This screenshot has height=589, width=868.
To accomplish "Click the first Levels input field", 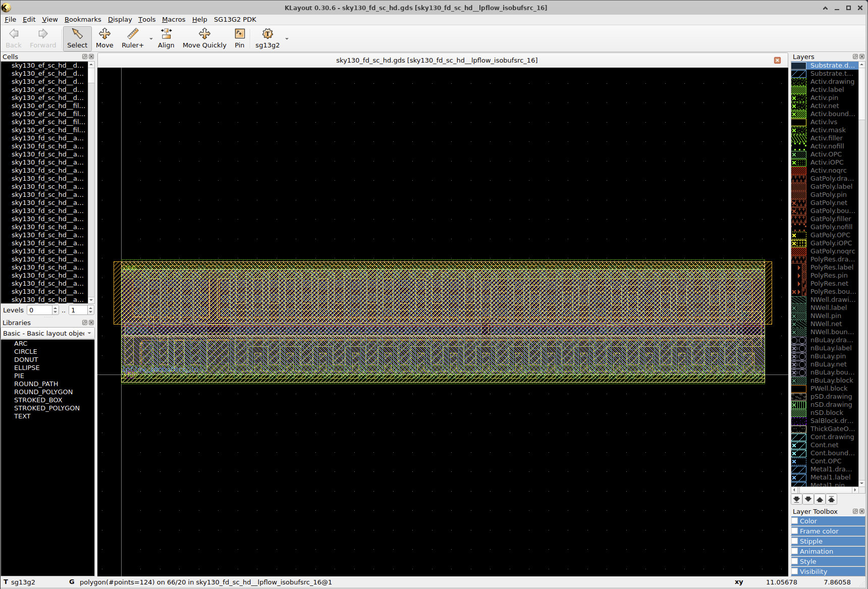I will (x=39, y=310).
